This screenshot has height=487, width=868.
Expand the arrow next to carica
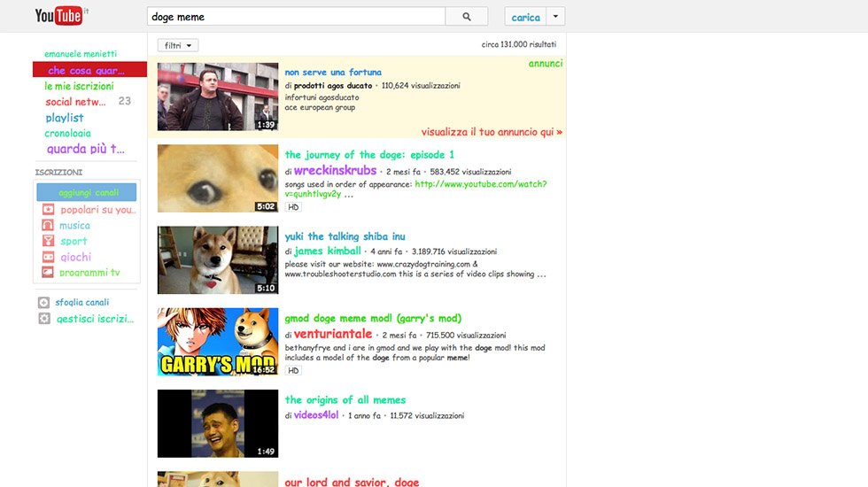[x=555, y=17]
